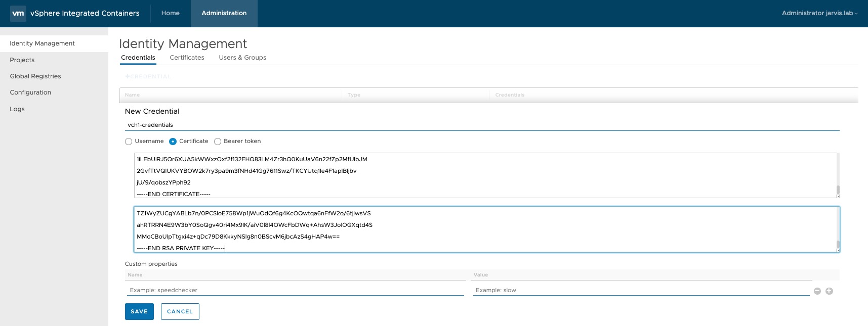
Task: Click the disabled +CREDENTIAL button
Action: pos(148,77)
